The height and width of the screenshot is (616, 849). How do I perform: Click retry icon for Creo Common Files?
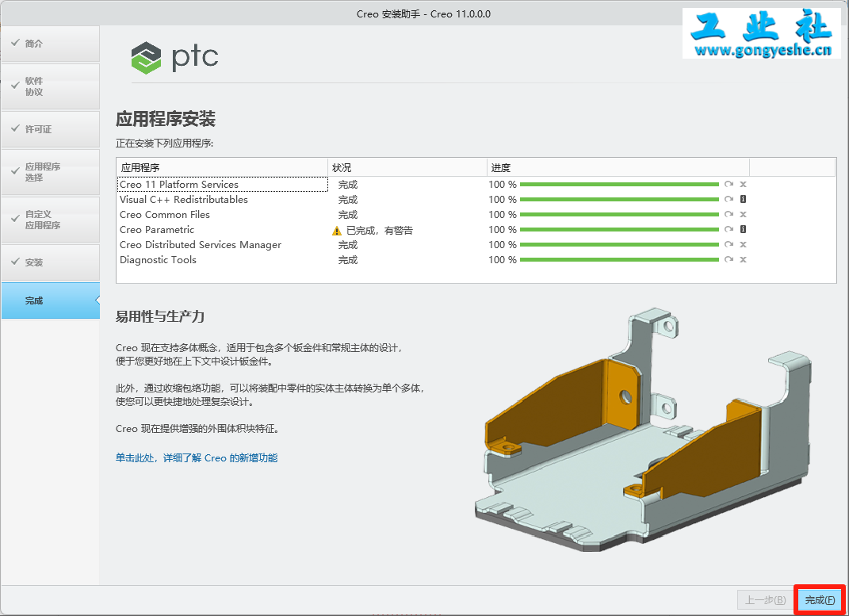[729, 214]
